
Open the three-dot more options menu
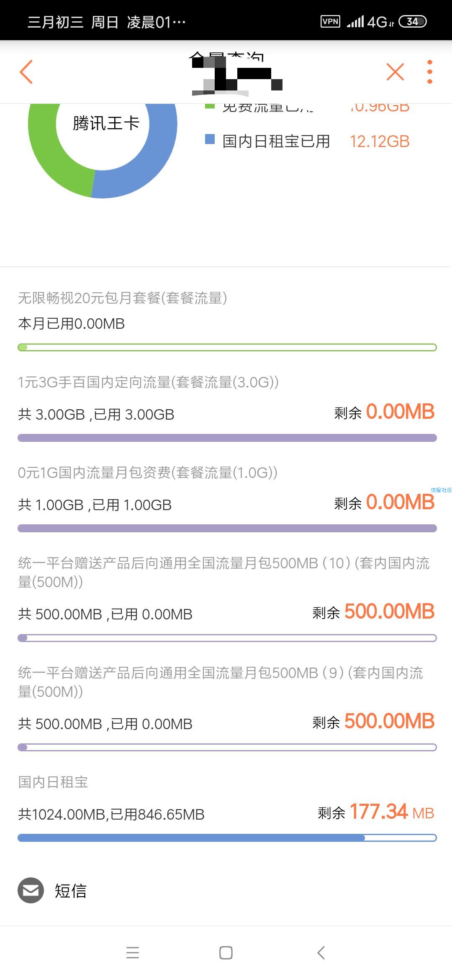coord(429,72)
